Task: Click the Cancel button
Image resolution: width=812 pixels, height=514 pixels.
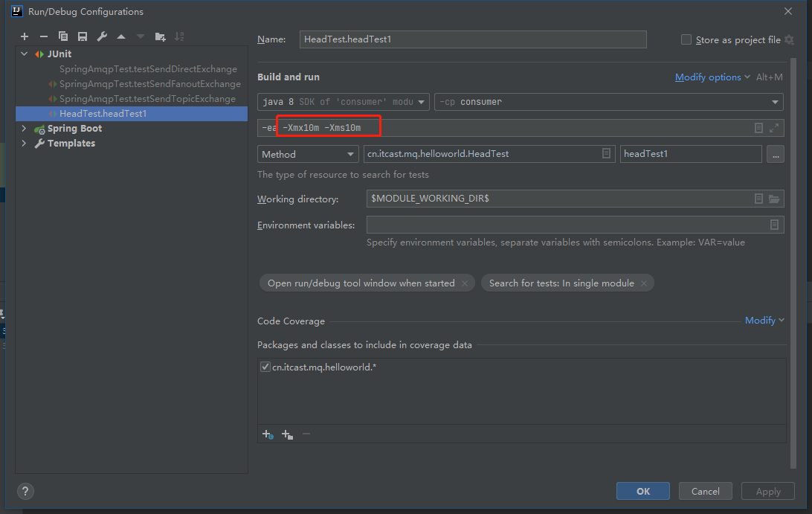Action: (706, 491)
